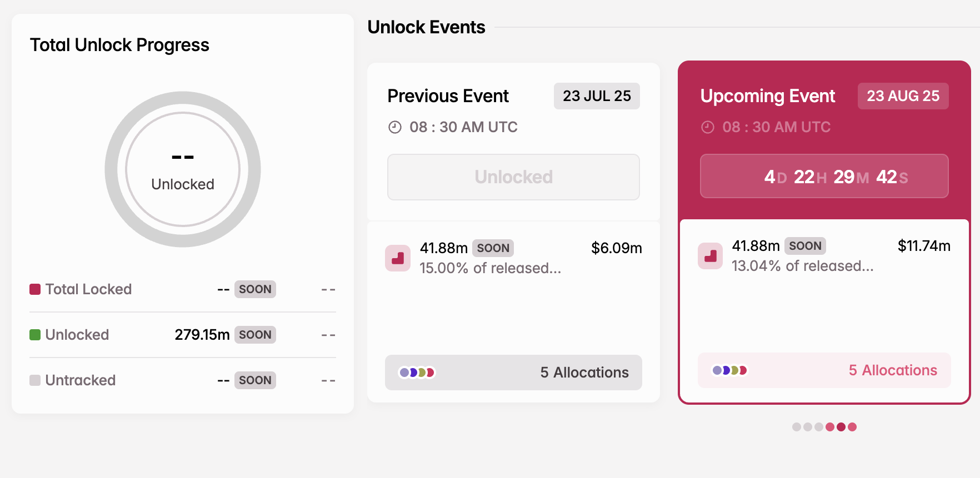Select the last carousel pagination dot
Image resolution: width=980 pixels, height=478 pixels.
[x=852, y=427]
